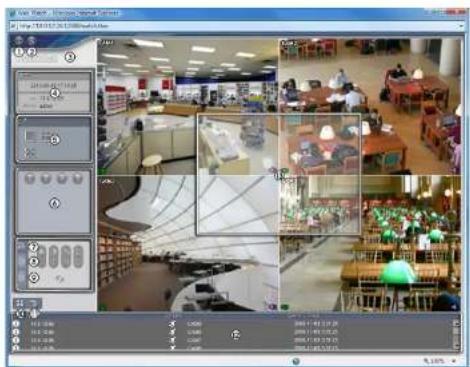Click the leftmost round button in channel panel

[x=30, y=179]
